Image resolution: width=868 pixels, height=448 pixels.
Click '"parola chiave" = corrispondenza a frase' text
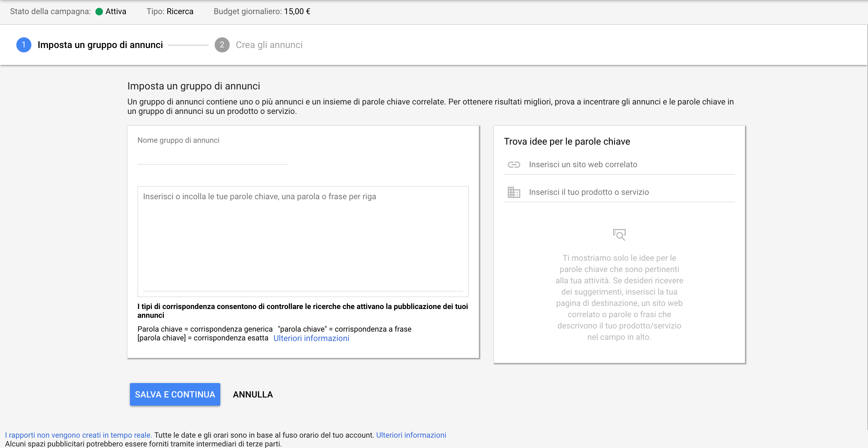tap(345, 329)
